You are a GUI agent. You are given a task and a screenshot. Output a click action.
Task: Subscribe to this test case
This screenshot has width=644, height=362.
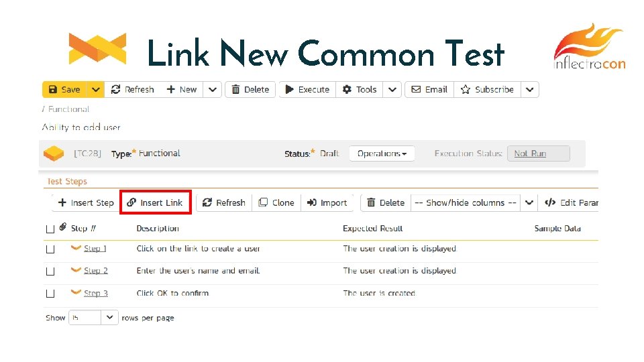point(487,90)
